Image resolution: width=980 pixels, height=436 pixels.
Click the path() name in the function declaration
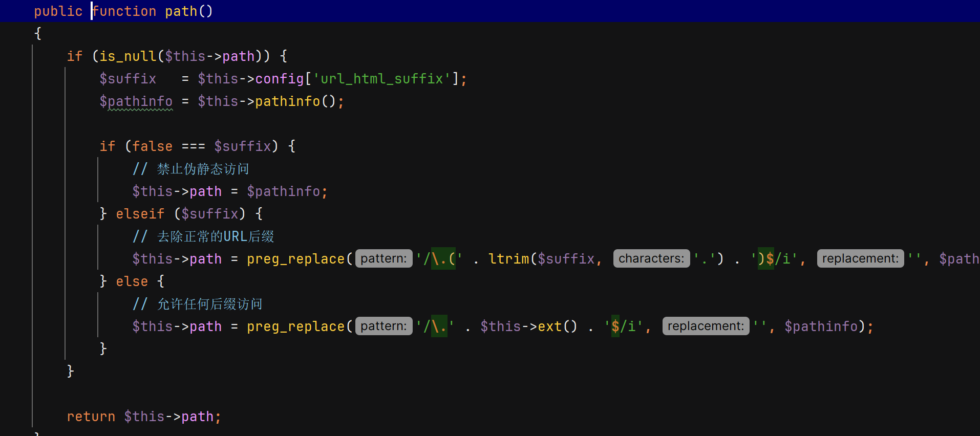click(181, 11)
